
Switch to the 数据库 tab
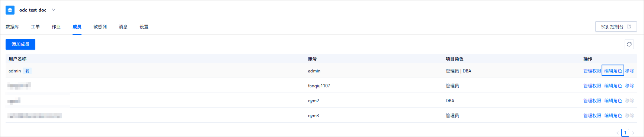click(x=12, y=27)
